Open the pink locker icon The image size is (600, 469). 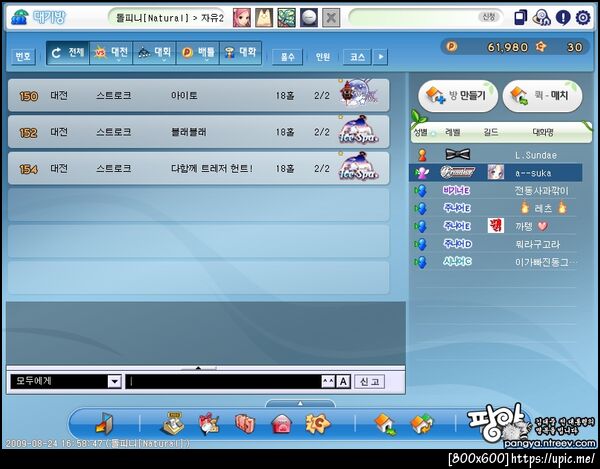point(245,424)
